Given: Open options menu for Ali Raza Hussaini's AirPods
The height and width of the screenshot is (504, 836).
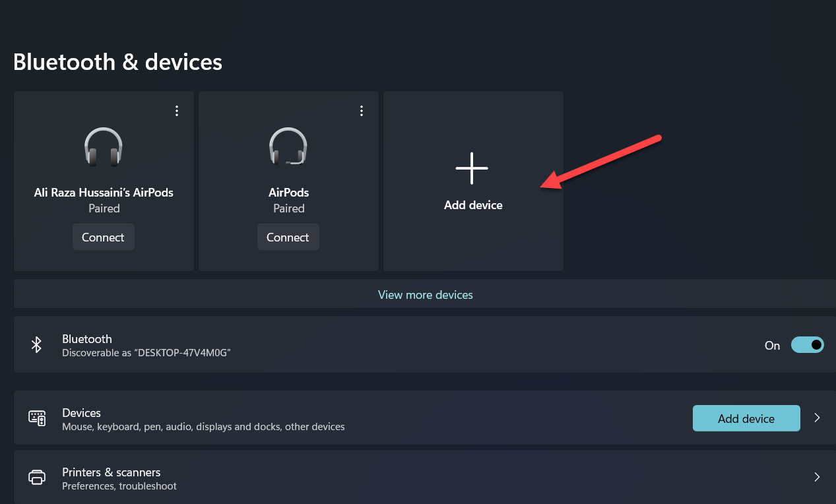Looking at the screenshot, I should pyautogui.click(x=176, y=111).
